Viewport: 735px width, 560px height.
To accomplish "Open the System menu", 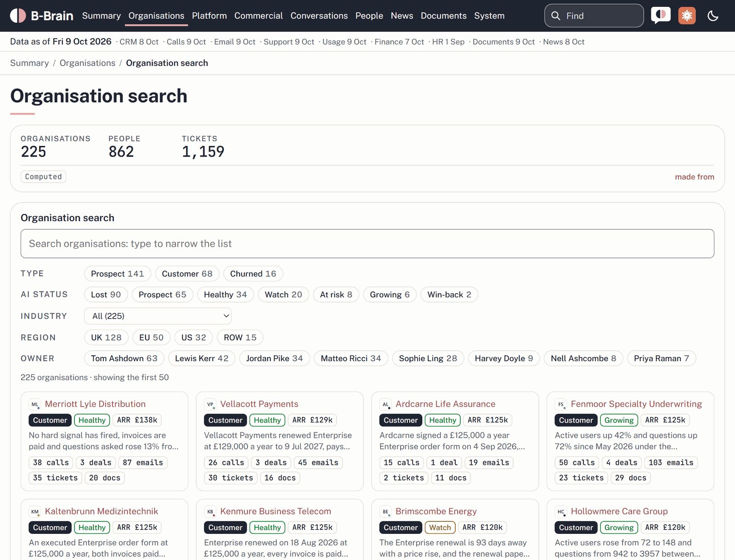I will pyautogui.click(x=489, y=16).
